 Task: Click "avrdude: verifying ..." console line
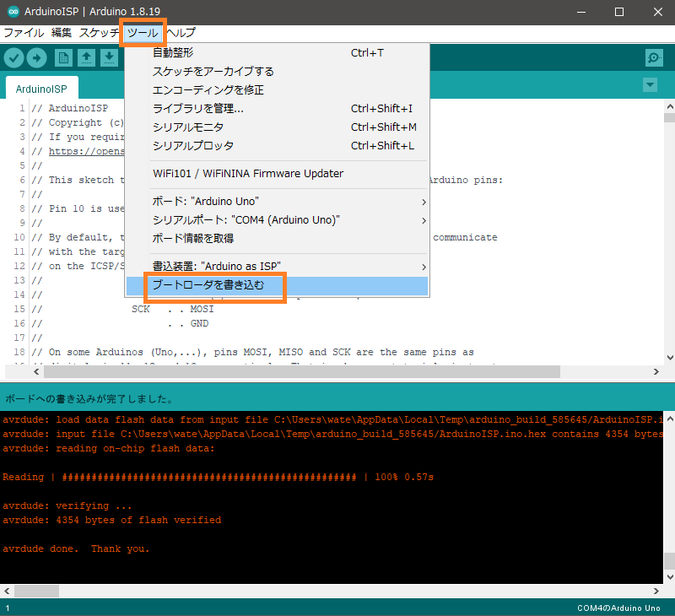[x=67, y=505]
